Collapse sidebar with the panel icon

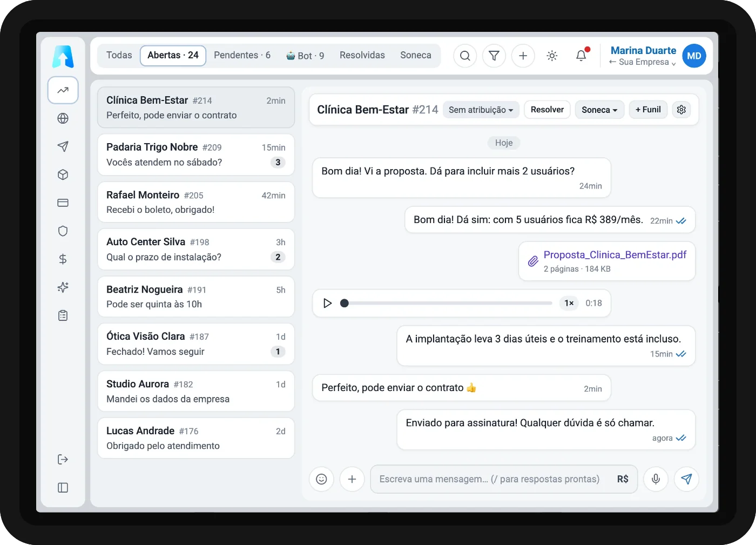point(63,487)
